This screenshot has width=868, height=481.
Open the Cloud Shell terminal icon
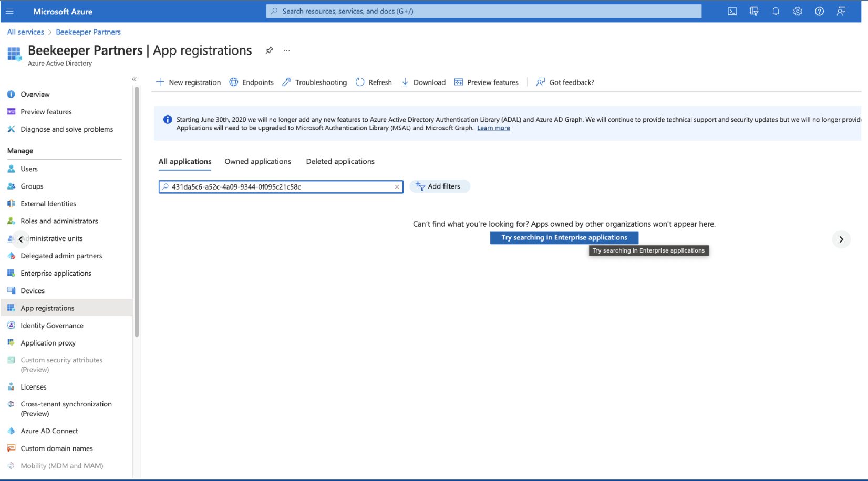point(732,11)
